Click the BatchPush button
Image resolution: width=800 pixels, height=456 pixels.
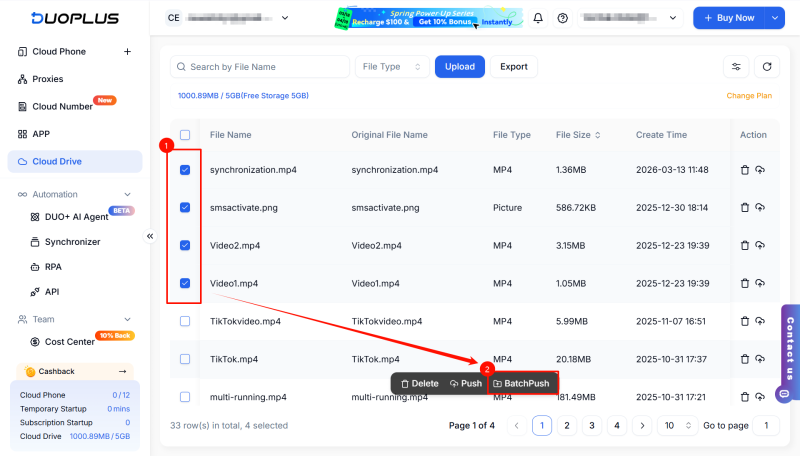pyautogui.click(x=521, y=383)
